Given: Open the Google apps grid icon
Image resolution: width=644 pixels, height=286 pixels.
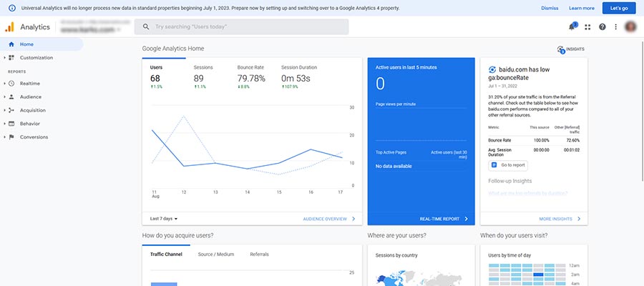Looking at the screenshot, I should [x=587, y=27].
